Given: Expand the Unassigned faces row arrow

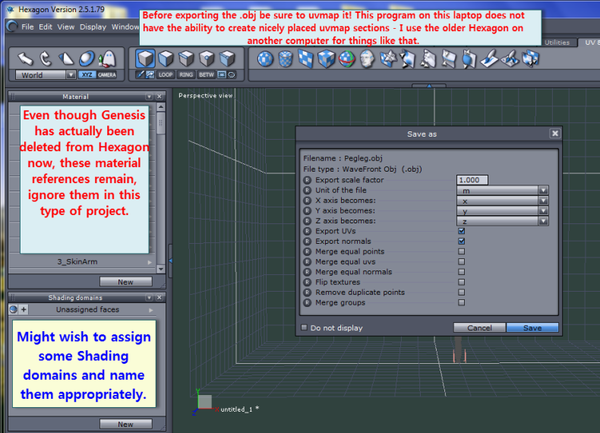Looking at the screenshot, I should point(151,310).
